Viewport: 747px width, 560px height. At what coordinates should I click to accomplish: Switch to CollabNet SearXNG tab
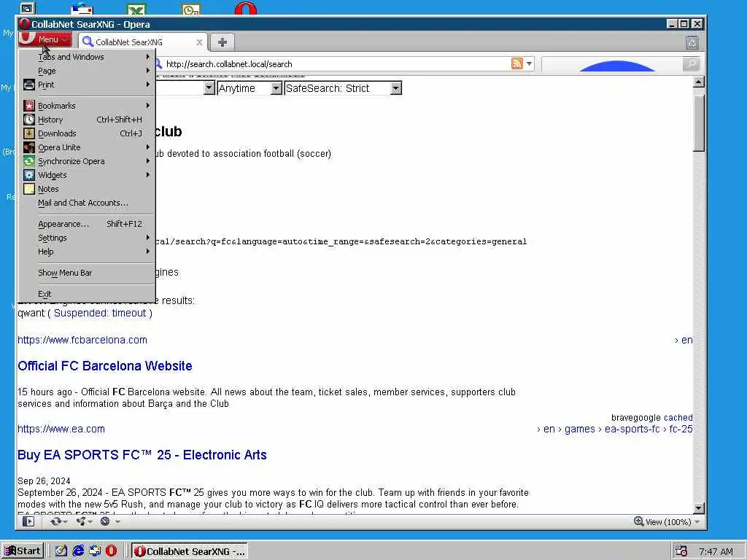[143, 42]
